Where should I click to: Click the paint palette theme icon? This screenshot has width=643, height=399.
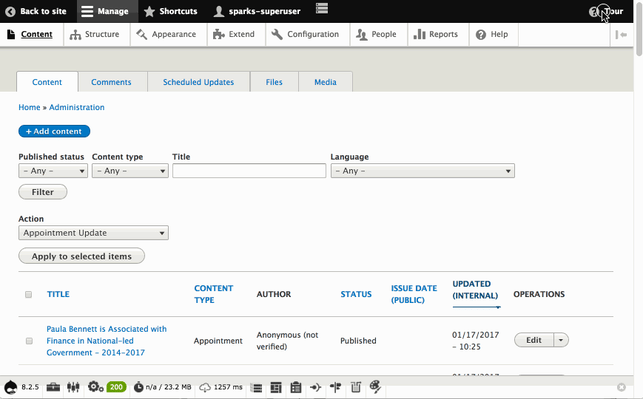375,386
